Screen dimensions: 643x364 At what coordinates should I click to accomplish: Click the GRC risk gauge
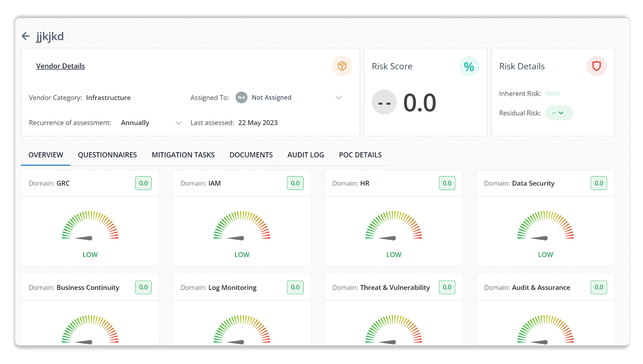[90, 226]
